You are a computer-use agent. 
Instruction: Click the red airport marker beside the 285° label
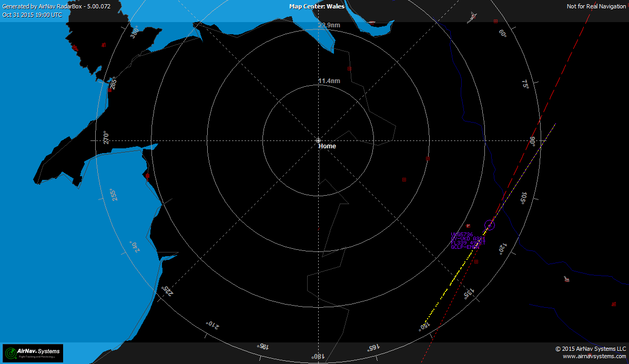(x=110, y=89)
